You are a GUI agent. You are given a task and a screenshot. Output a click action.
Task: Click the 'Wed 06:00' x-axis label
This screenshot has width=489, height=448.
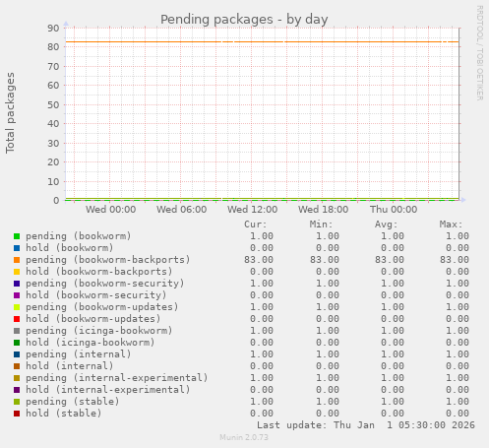click(182, 210)
